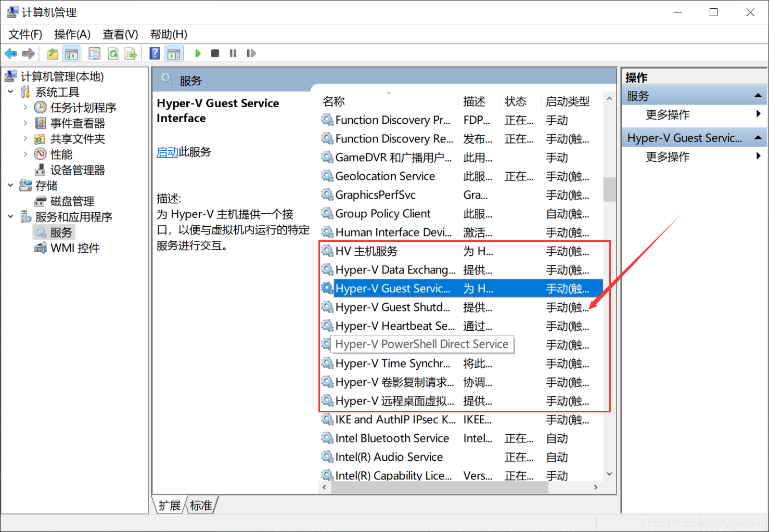
Task: Select IKE and AuthIP IPsec K... row
Action: 461,419
